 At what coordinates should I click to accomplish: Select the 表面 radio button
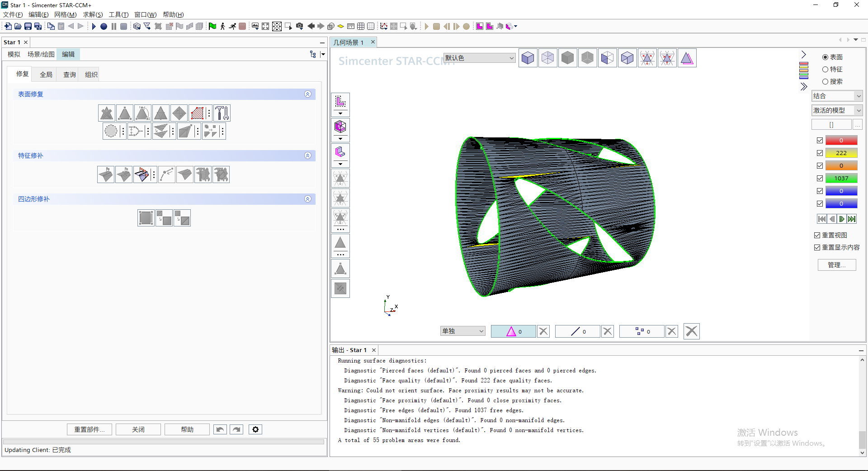click(825, 57)
